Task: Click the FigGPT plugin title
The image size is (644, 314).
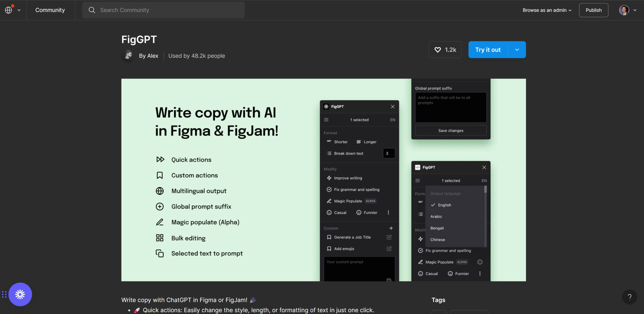Action: pos(139,40)
